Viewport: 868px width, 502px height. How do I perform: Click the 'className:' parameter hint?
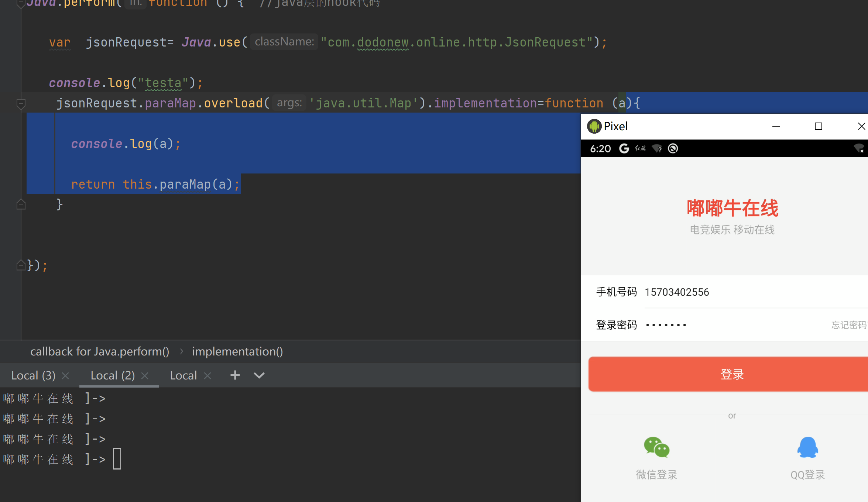[284, 42]
